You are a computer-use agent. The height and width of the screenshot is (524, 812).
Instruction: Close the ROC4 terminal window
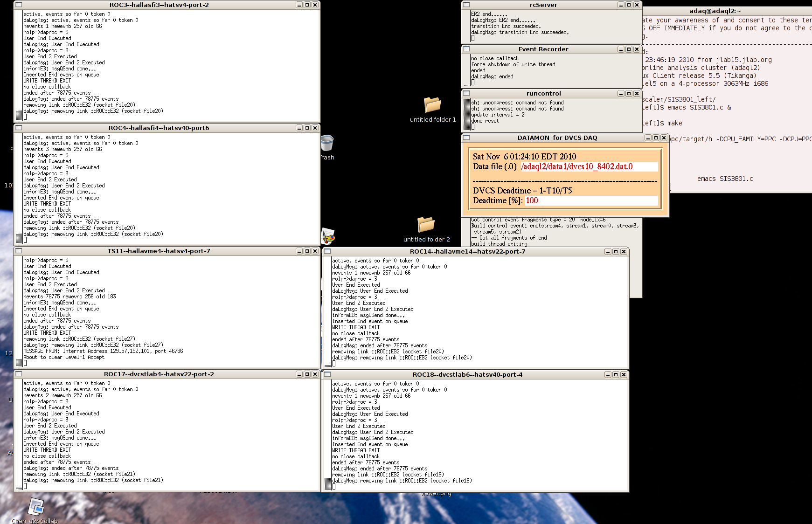(x=315, y=128)
